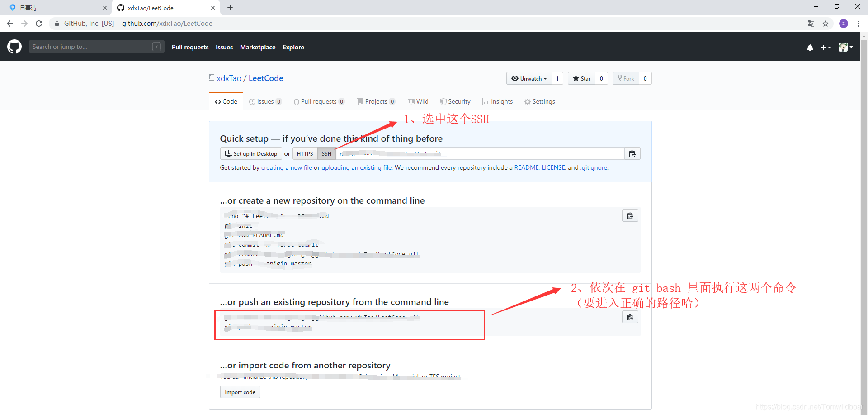This screenshot has height=415, width=868.
Task: Open the notifications bell
Action: click(x=810, y=48)
